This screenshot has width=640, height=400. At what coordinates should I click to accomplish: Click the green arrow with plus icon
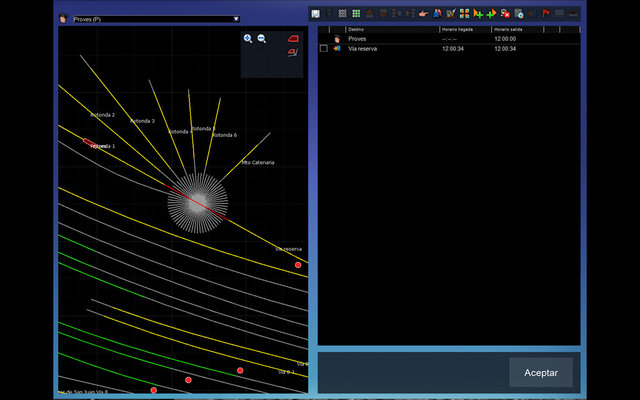click(x=478, y=14)
